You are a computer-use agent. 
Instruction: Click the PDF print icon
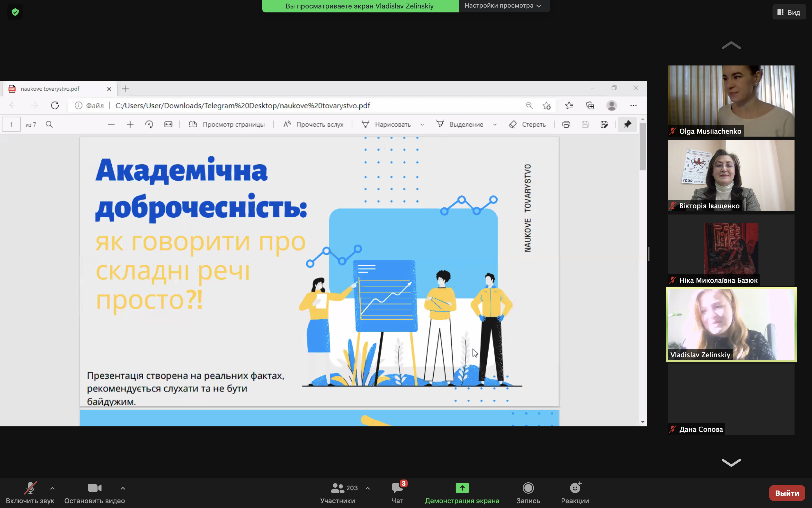pos(566,124)
